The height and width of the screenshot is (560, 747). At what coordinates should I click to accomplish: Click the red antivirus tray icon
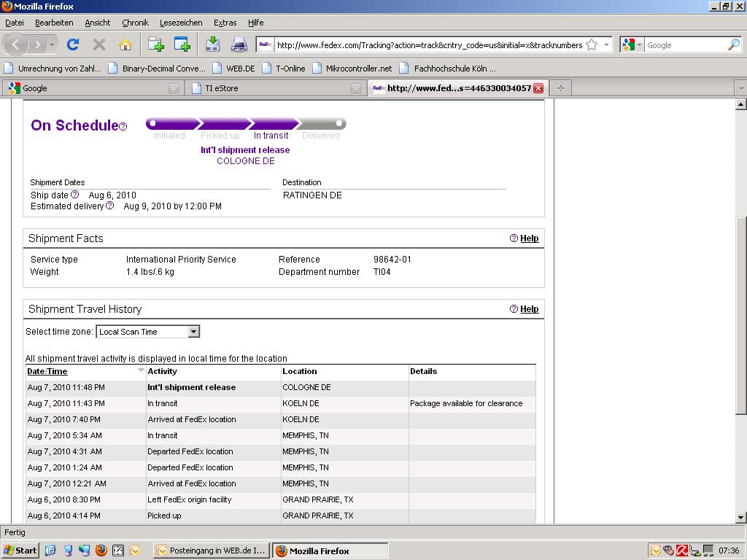point(682,551)
